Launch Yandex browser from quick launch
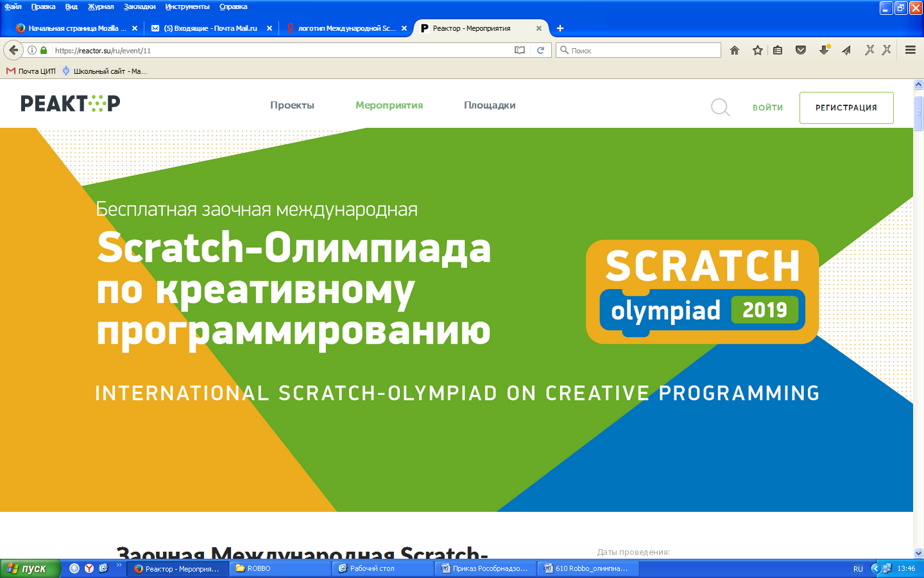This screenshot has height=578, width=924. click(89, 568)
